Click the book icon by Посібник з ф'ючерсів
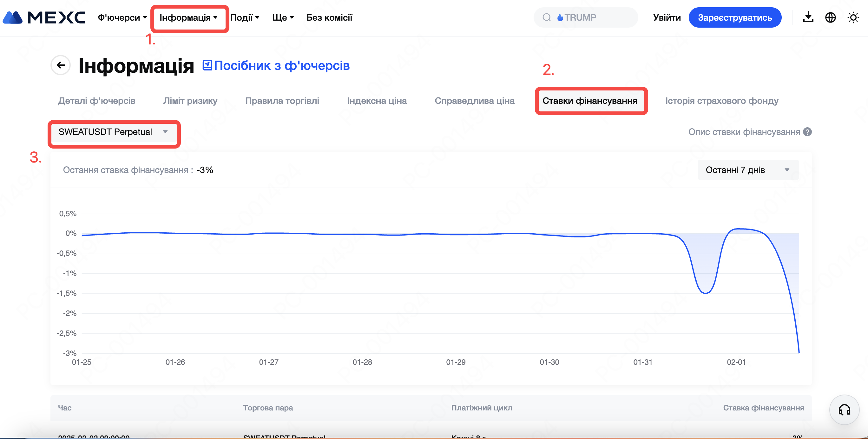Image resolution: width=868 pixels, height=439 pixels. (x=207, y=65)
